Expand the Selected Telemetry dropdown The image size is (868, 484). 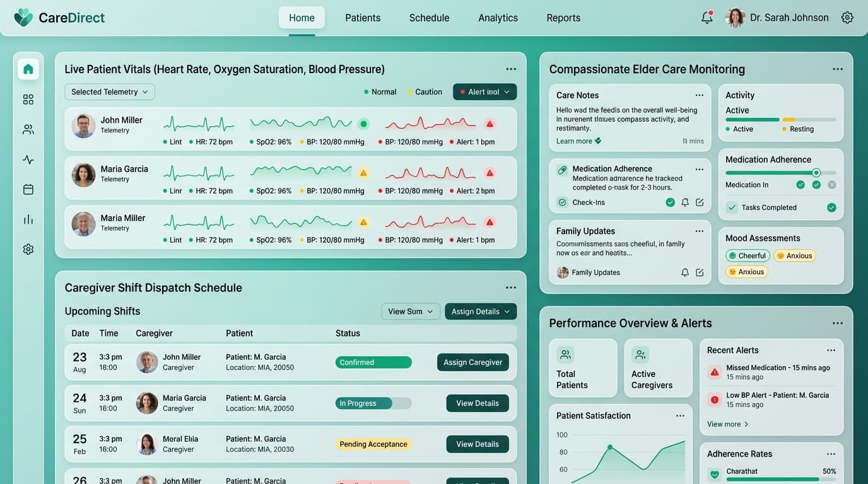[x=110, y=92]
